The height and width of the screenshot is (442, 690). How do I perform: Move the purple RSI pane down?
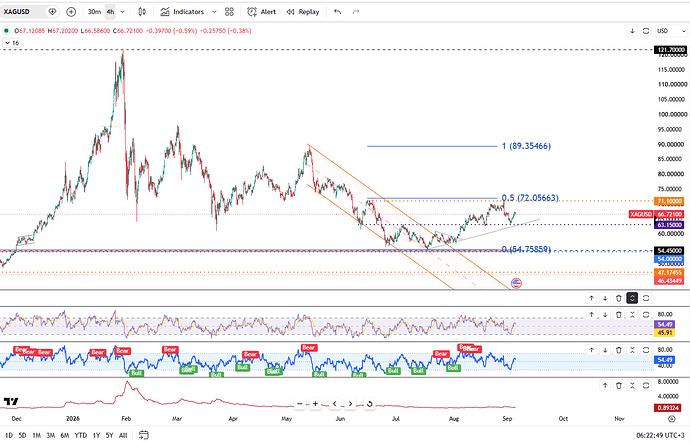click(x=605, y=315)
